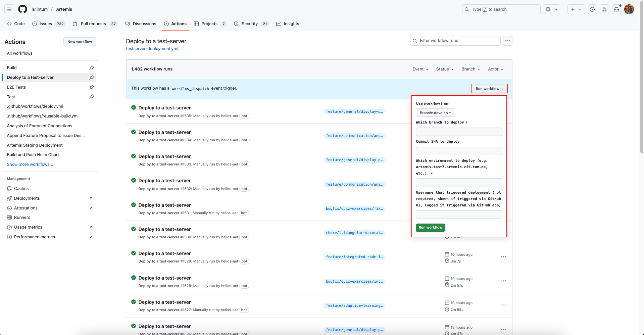Select the Actions tab
This screenshot has width=644, height=335.
coord(175,24)
